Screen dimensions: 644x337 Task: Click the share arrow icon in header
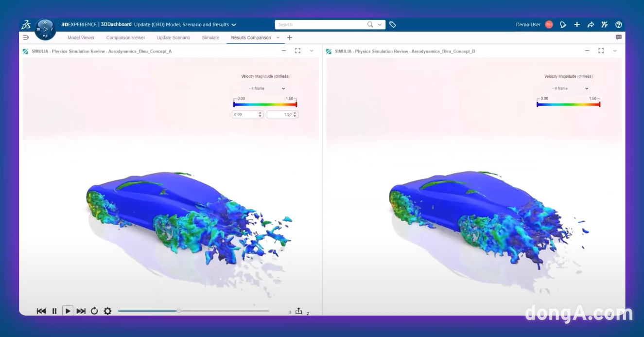click(591, 24)
